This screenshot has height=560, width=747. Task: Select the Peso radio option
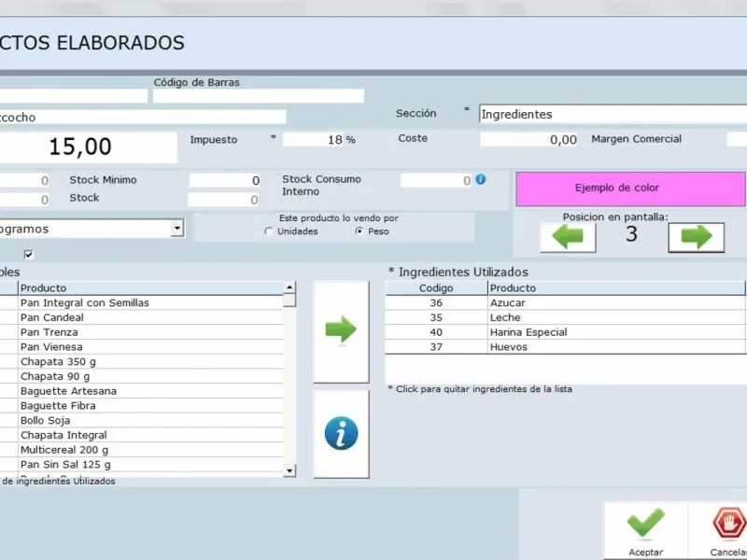(x=359, y=231)
